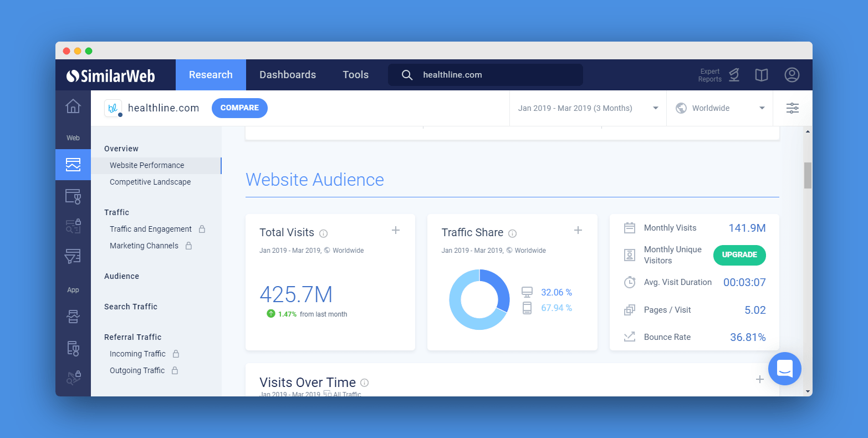Switch to the Tools tab

[356, 75]
